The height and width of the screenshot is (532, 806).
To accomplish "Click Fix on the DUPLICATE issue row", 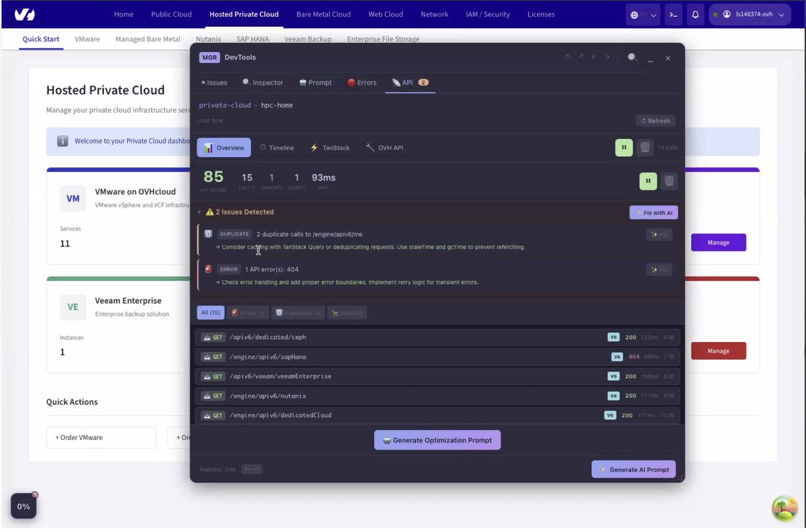I will (659, 234).
